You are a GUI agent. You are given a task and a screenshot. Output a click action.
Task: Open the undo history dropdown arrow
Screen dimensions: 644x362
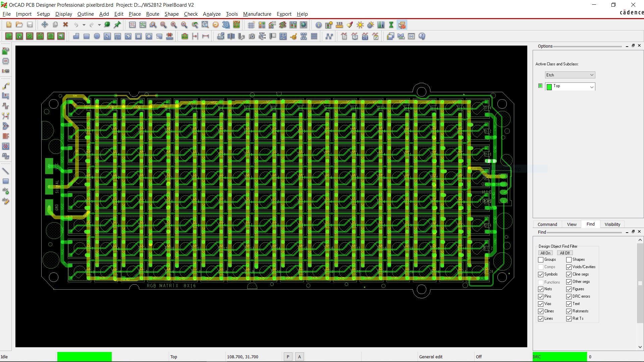(84, 25)
